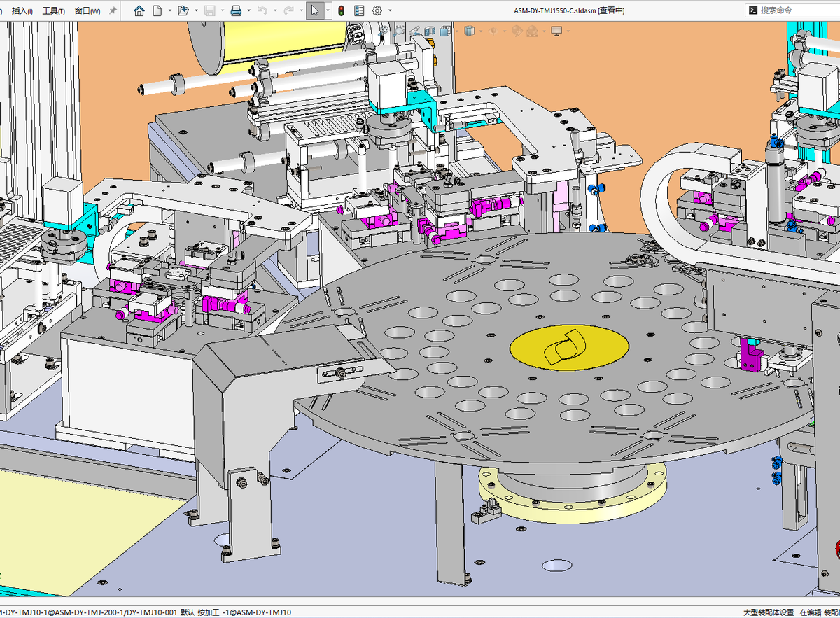This screenshot has height=618, width=840.
Task: Click the 搜索命令 search field
Action: click(794, 10)
